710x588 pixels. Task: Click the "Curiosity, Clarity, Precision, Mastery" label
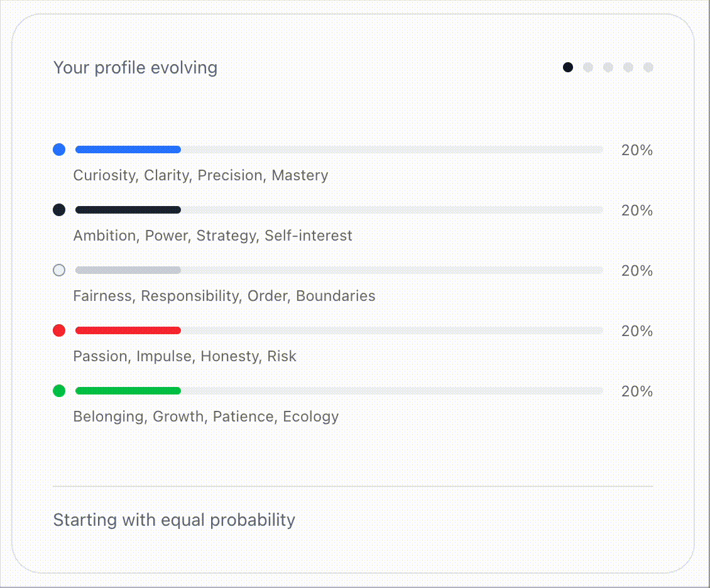click(200, 175)
